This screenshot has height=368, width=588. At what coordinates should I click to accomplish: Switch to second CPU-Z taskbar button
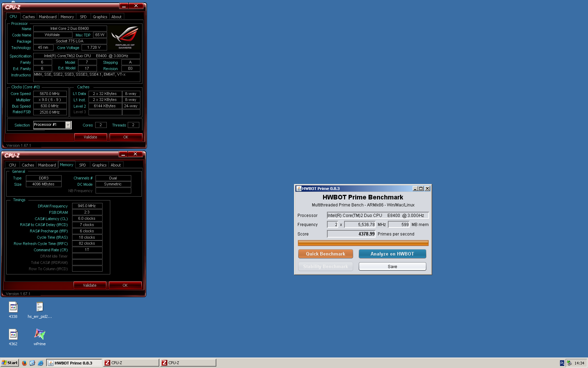pyautogui.click(x=188, y=363)
